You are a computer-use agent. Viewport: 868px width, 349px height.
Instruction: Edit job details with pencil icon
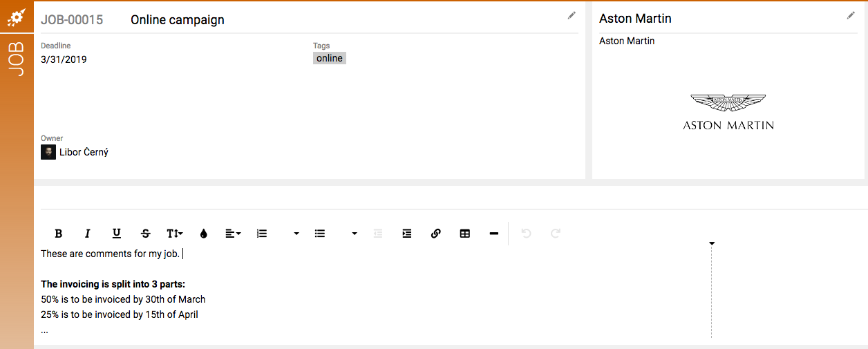[572, 15]
